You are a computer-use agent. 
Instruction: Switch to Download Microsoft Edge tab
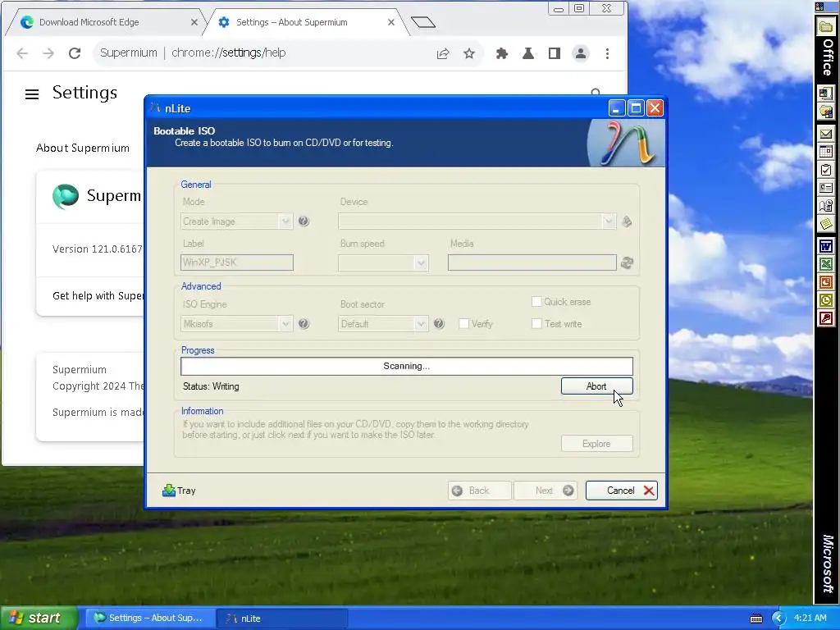pyautogui.click(x=104, y=22)
